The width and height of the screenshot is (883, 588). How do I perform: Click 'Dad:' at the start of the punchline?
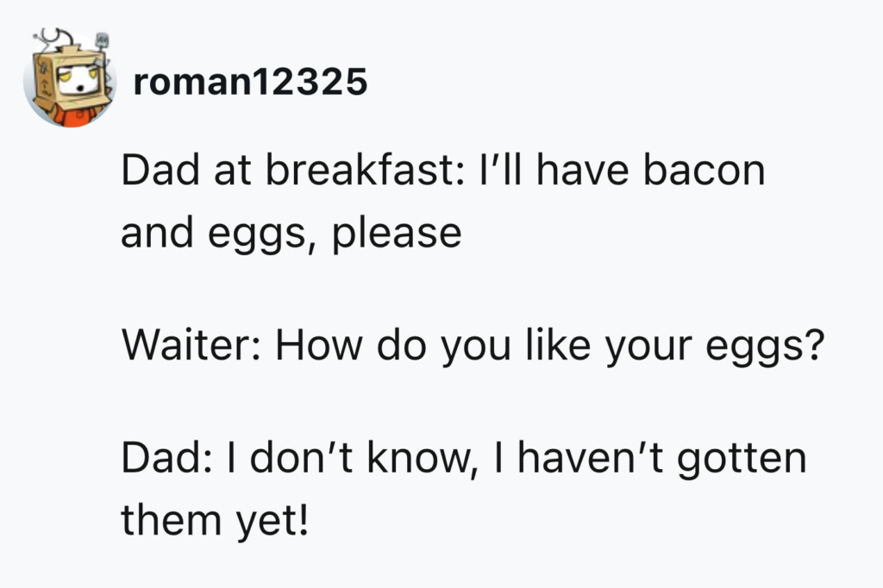161,459
